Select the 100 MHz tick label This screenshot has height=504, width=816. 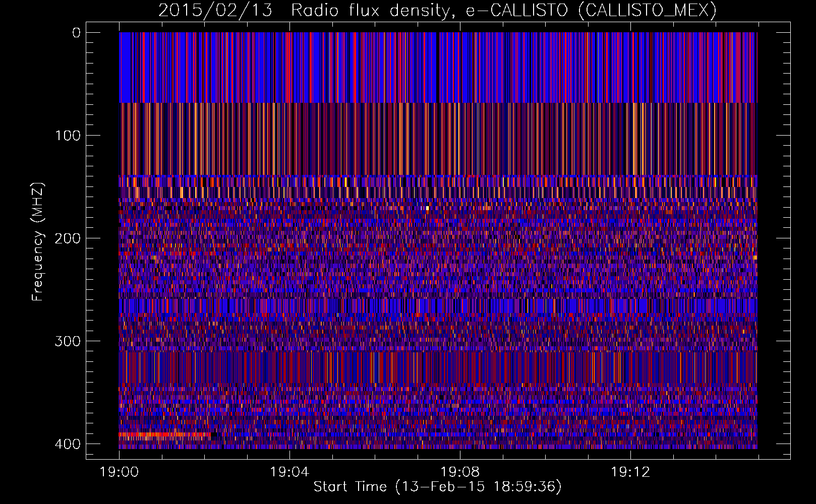click(68, 136)
